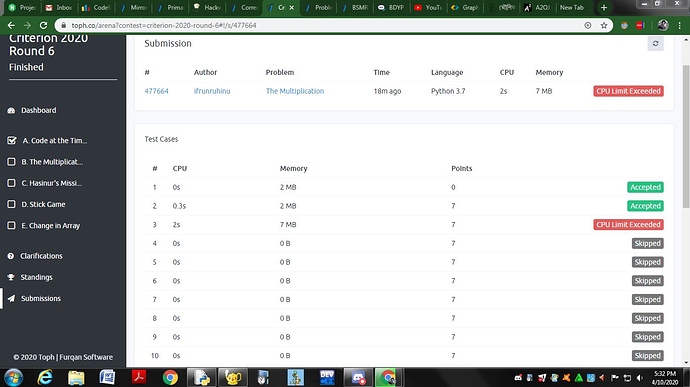Open Discord from the taskbar

click(x=358, y=378)
